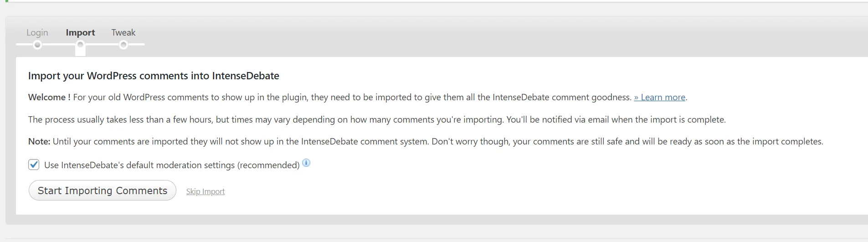Switch to the Login tab
868x242 pixels.
click(37, 32)
